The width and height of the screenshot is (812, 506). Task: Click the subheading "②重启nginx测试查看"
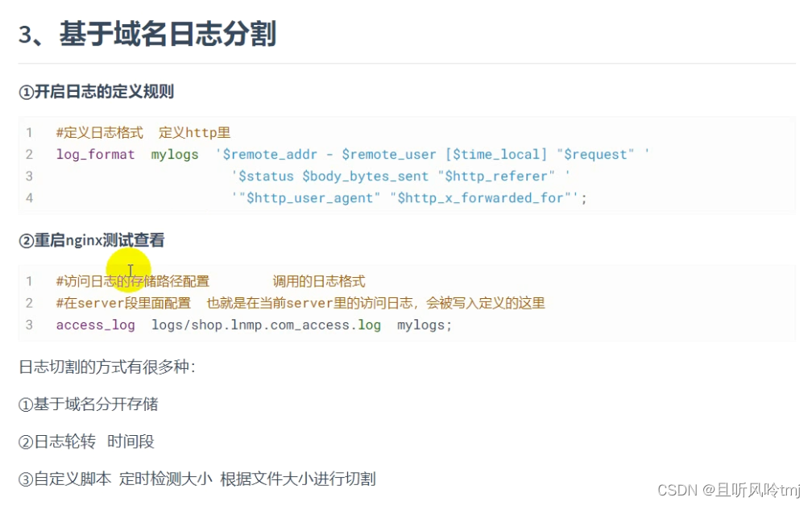(x=92, y=240)
